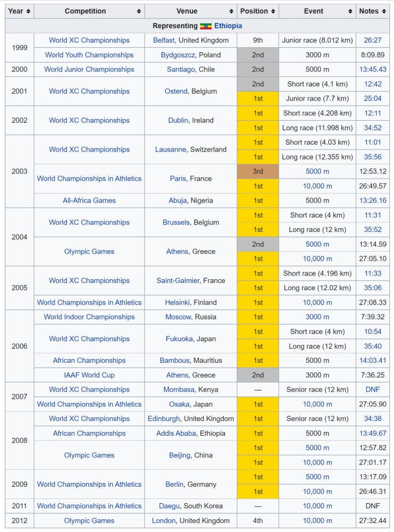This screenshot has height=532, width=394.
Task: Open 2004 Athens Olympic Games link
Action: pos(89,252)
